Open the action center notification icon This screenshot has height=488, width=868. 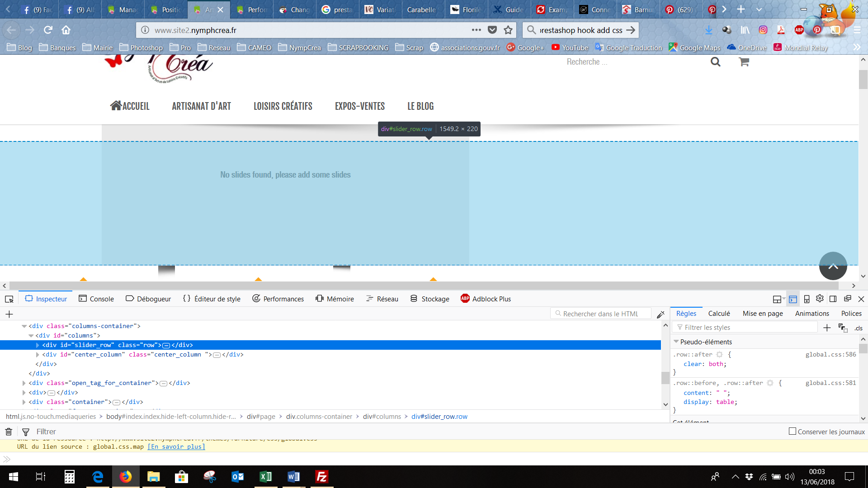[x=849, y=477]
